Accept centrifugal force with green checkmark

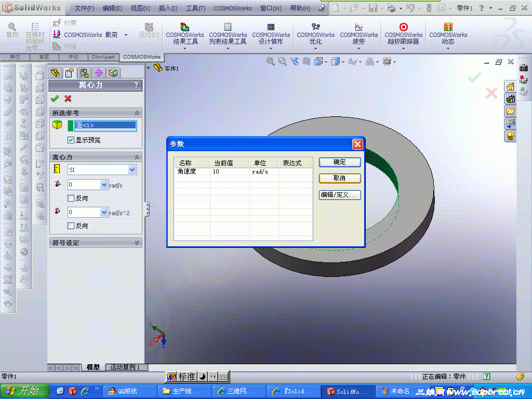[55, 98]
